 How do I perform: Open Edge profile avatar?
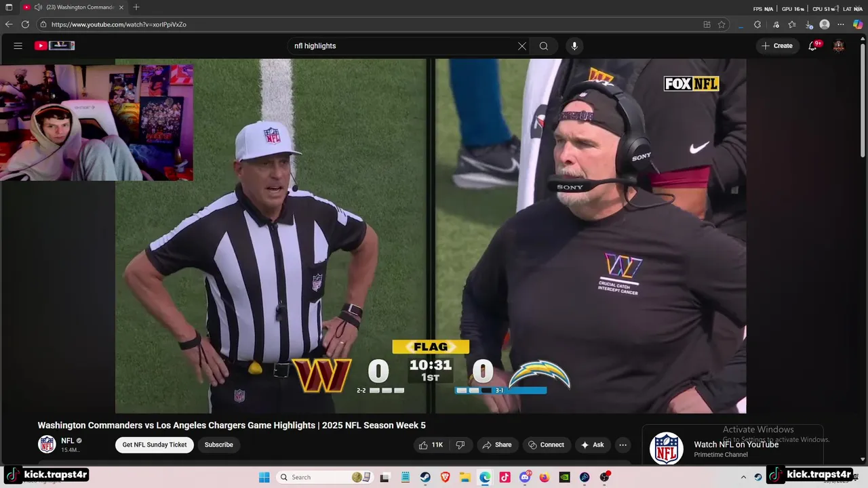pos(825,24)
